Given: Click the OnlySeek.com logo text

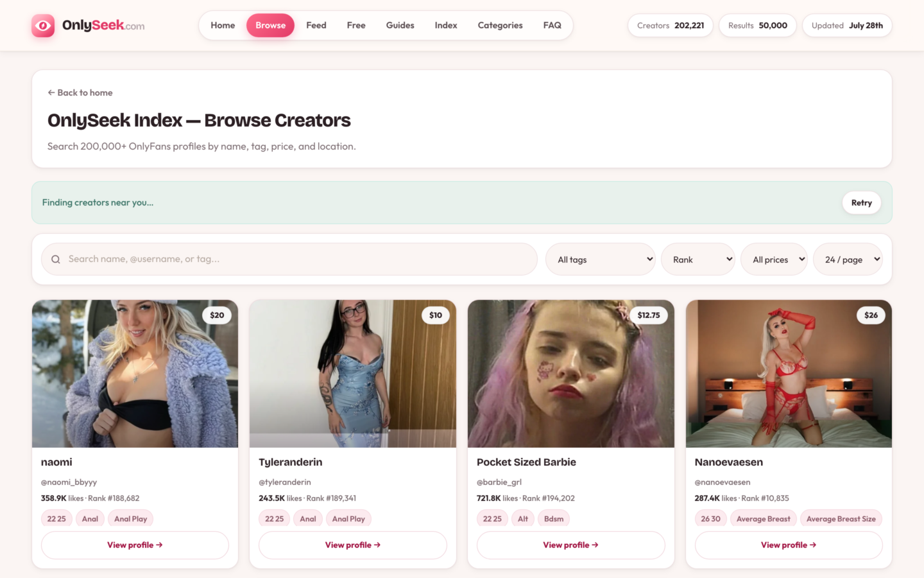Looking at the screenshot, I should 103,26.
